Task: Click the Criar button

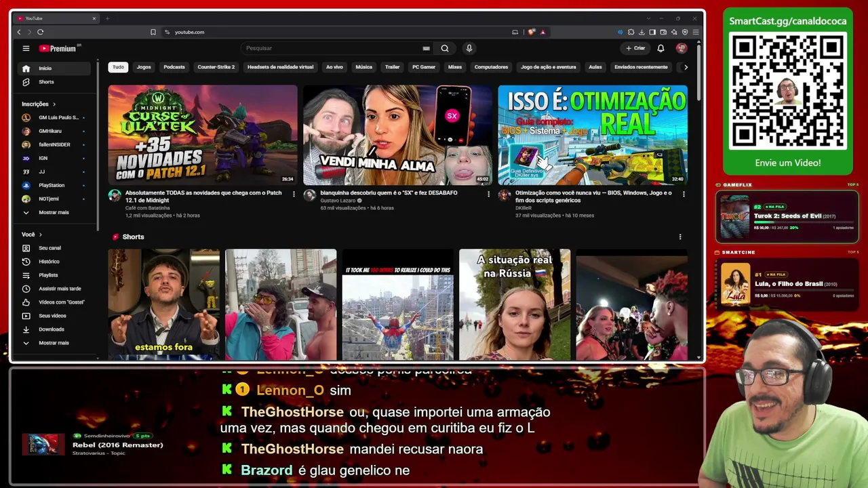Action: 635,48
